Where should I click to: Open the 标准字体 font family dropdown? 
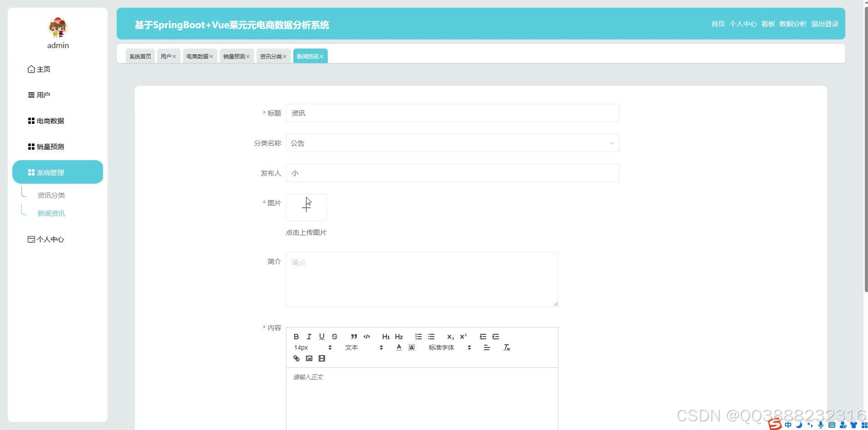pos(450,347)
